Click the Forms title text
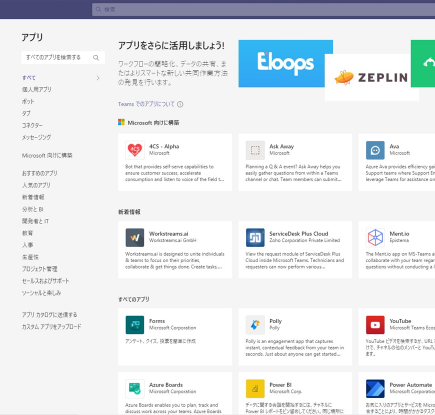Viewport: 435px width, 415px height. click(157, 321)
